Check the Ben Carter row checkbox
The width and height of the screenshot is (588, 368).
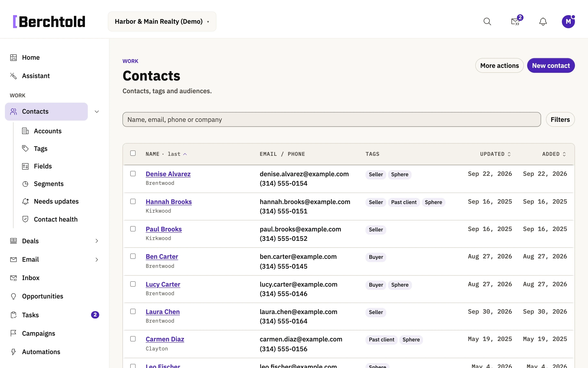(133, 256)
